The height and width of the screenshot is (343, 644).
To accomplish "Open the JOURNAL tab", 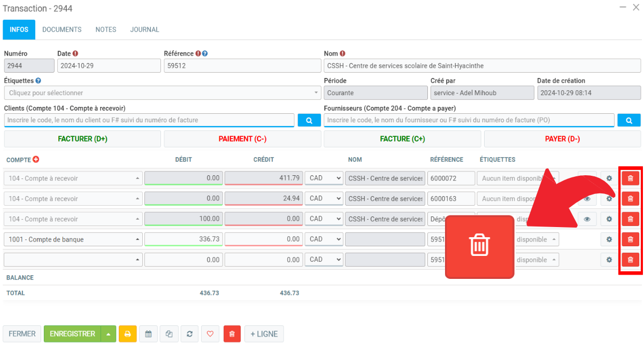I will pyautogui.click(x=144, y=30).
